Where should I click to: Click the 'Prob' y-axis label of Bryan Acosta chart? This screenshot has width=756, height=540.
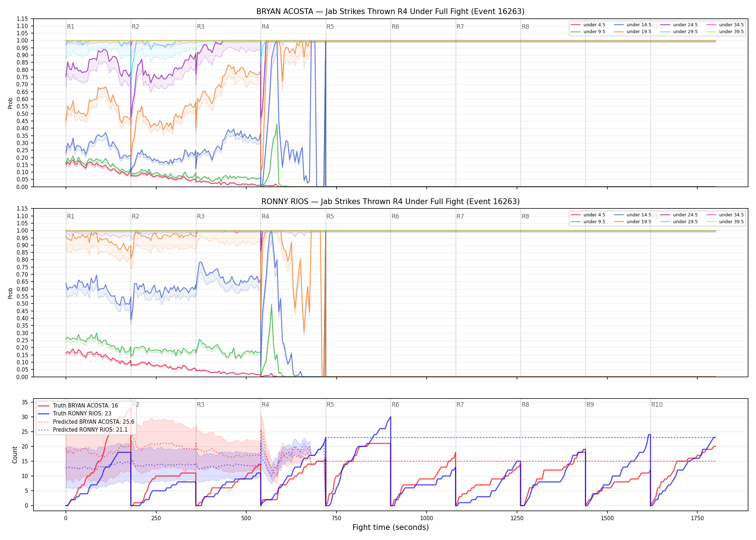pyautogui.click(x=10, y=103)
